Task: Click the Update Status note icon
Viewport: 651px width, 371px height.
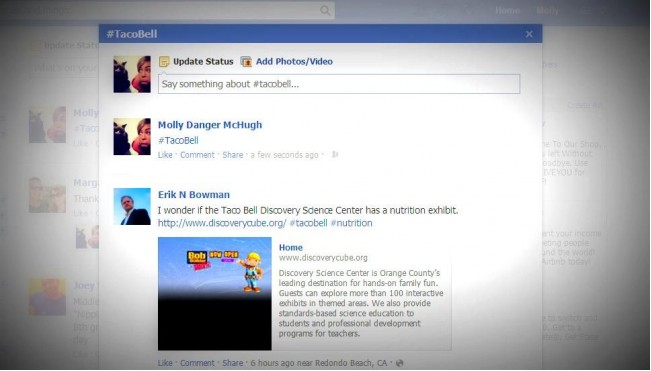Action: click(164, 62)
